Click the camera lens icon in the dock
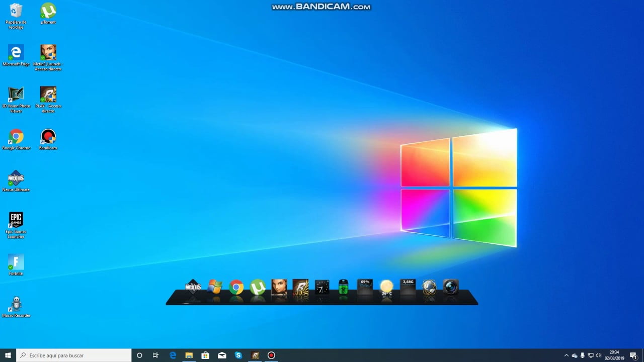The width and height of the screenshot is (644, 362). (451, 287)
